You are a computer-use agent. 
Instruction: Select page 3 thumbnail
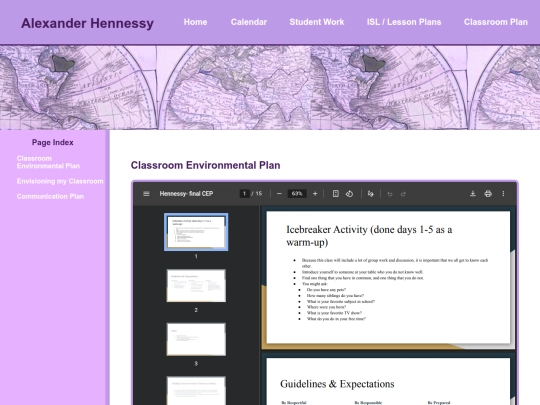(x=196, y=339)
